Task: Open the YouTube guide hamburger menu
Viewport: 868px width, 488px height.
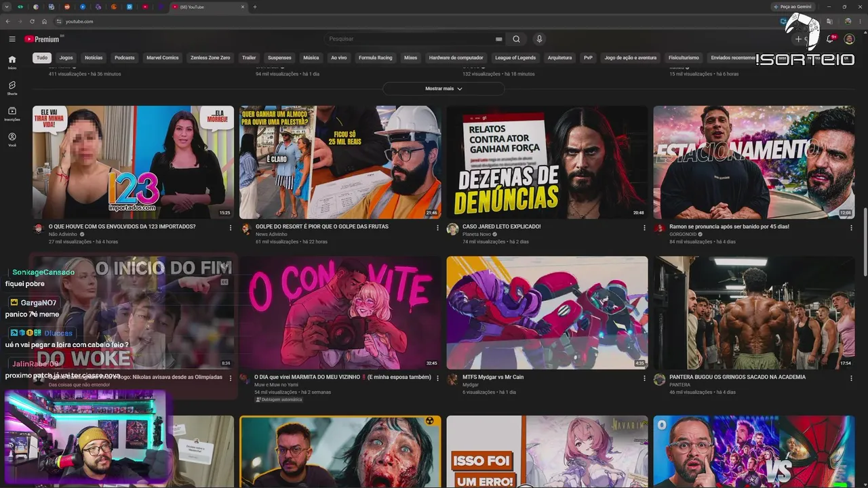Action: [x=12, y=39]
